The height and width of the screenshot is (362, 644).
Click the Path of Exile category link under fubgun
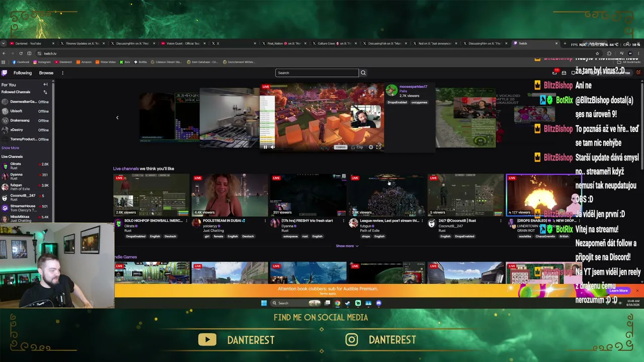tap(370, 230)
